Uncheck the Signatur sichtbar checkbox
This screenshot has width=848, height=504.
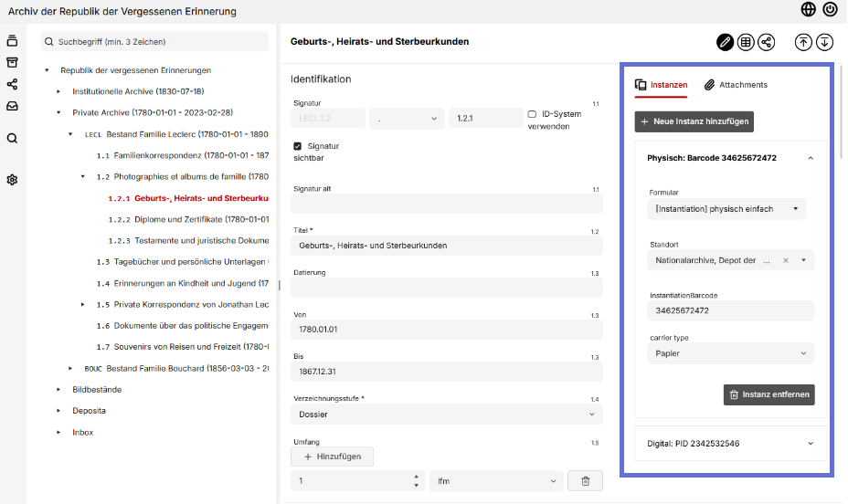point(298,146)
